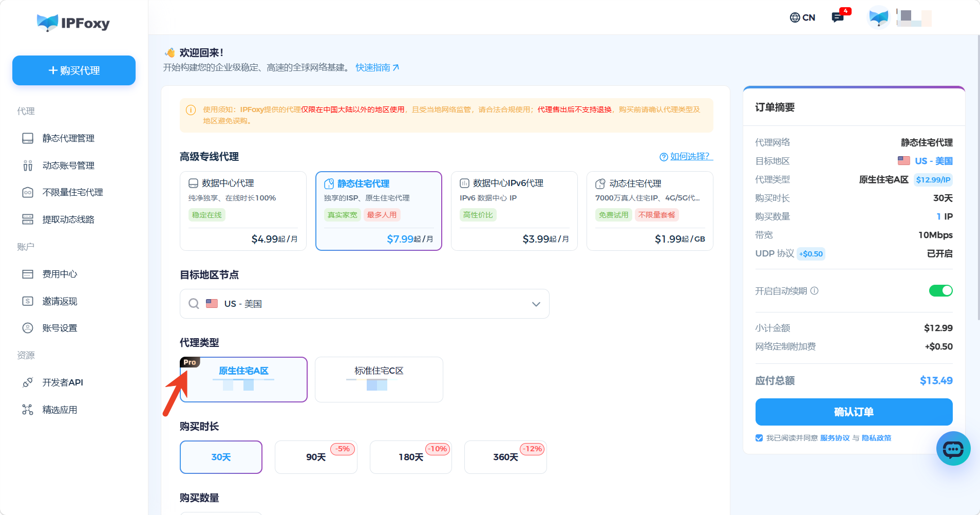This screenshot has width=980, height=515.
Task: Click the user avatar icon
Action: tap(879, 17)
